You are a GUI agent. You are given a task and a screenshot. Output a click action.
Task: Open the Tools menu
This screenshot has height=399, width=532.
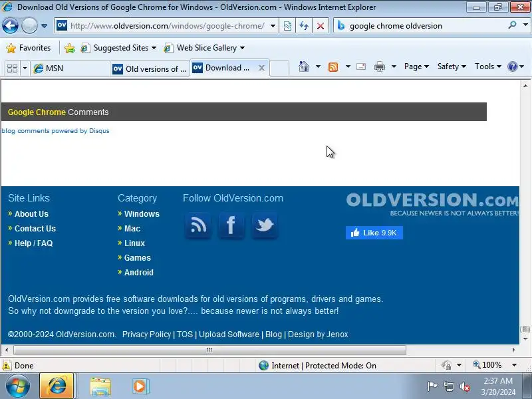(488, 66)
